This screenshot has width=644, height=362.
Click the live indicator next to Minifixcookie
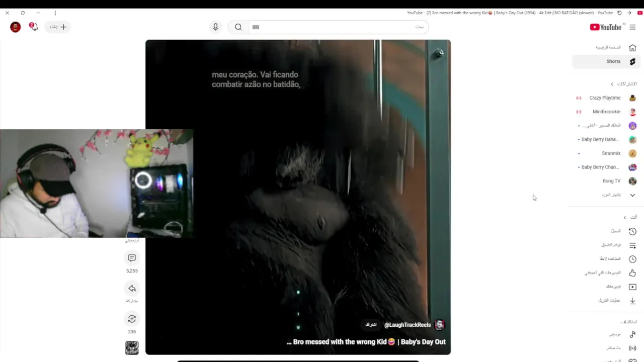(x=579, y=112)
